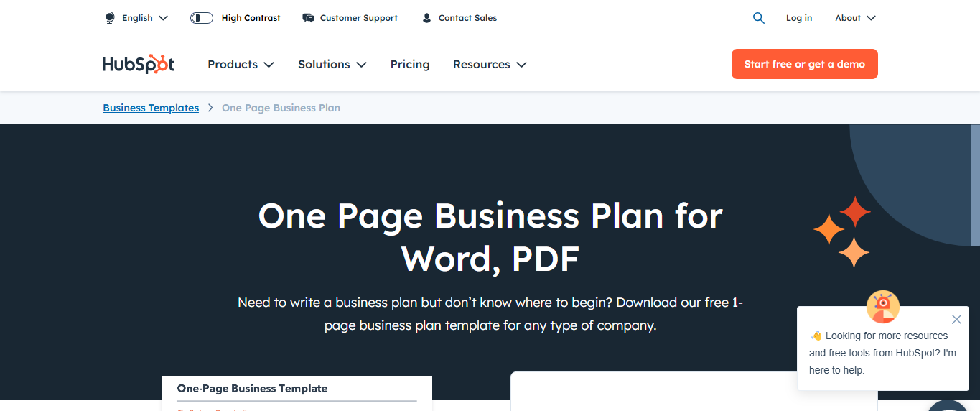Close the chatbot help popup
The image size is (980, 411).
pos(956,320)
